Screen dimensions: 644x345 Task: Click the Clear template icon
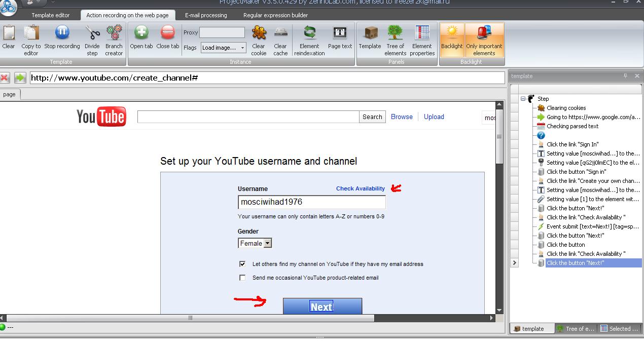coord(9,33)
